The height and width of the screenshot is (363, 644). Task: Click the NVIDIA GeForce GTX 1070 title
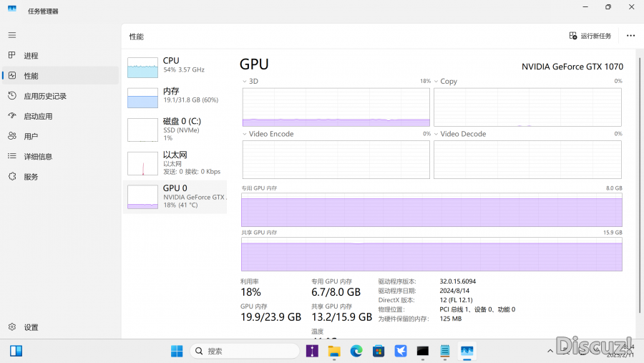click(x=572, y=67)
